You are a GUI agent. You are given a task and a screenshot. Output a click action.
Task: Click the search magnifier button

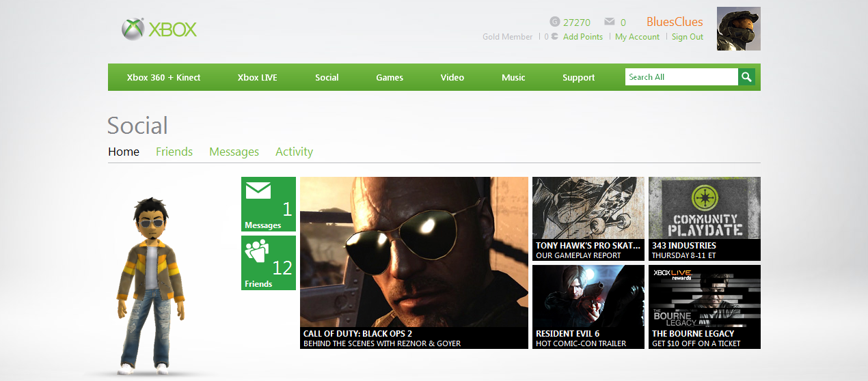(747, 77)
